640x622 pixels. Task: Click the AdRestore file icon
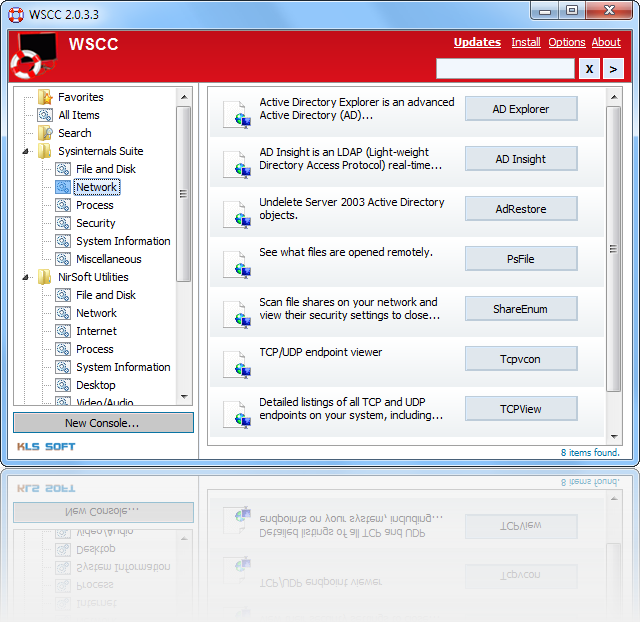237,214
